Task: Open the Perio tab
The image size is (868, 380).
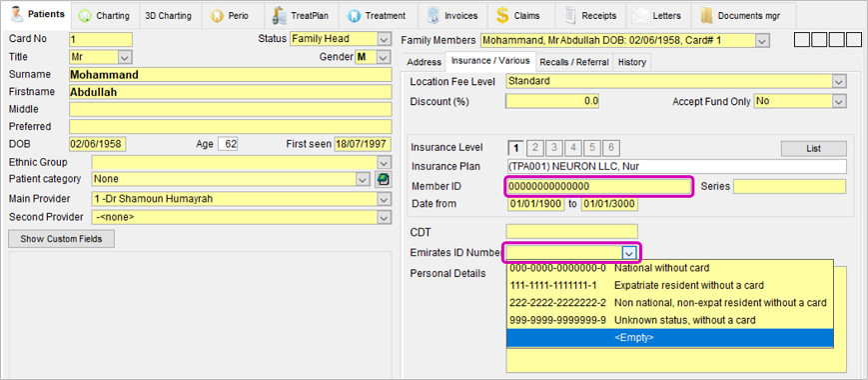Action: click(x=232, y=16)
